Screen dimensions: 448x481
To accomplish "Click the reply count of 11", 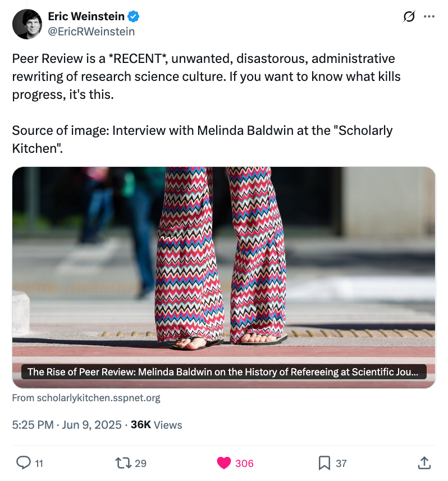I will (x=39, y=464).
